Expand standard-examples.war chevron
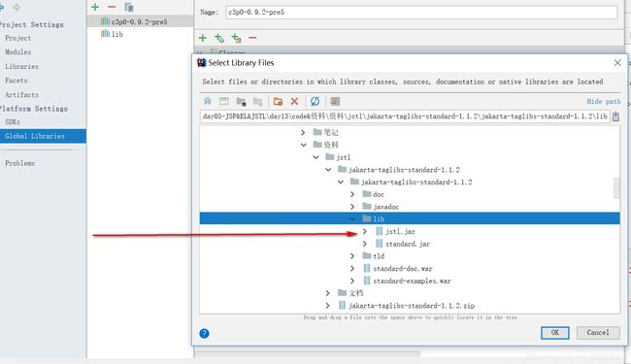631x364 pixels. 352,281
